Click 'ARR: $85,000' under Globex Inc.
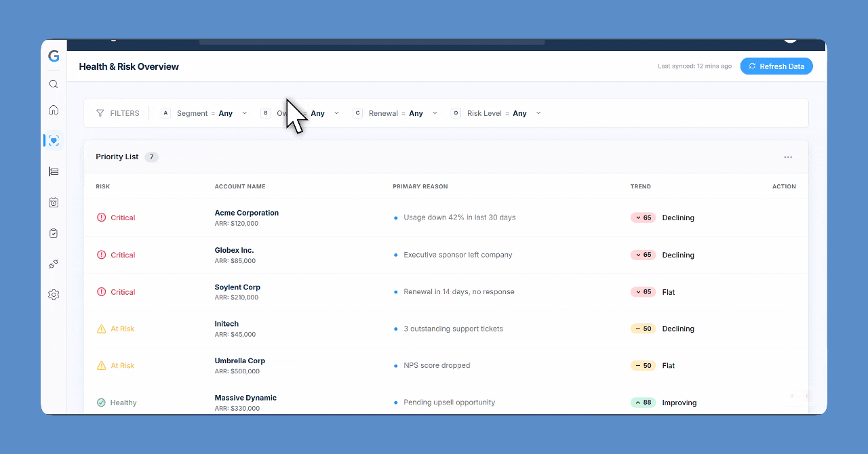Viewport: 868px width, 454px height. (x=235, y=261)
